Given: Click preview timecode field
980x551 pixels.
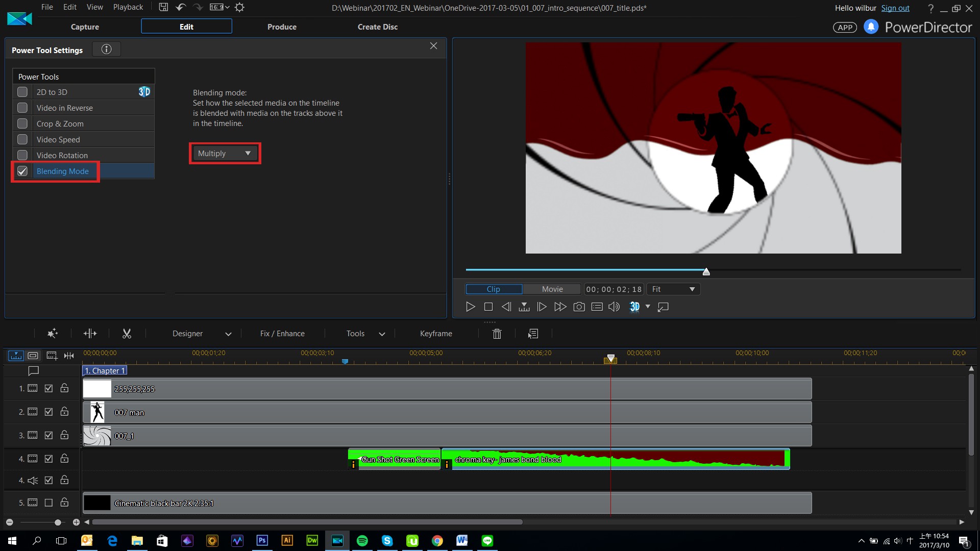Looking at the screenshot, I should [x=614, y=289].
